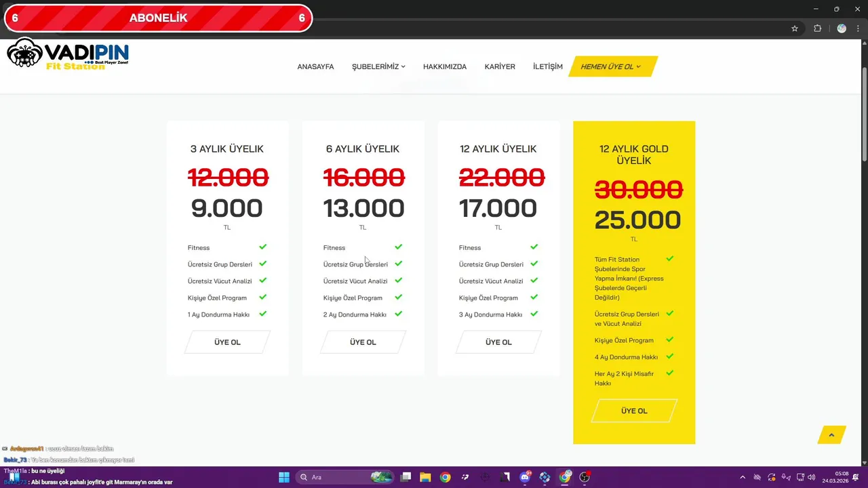Image resolution: width=868 pixels, height=488 pixels.
Task: Bookmark this page with the star icon
Action: pos(795,28)
